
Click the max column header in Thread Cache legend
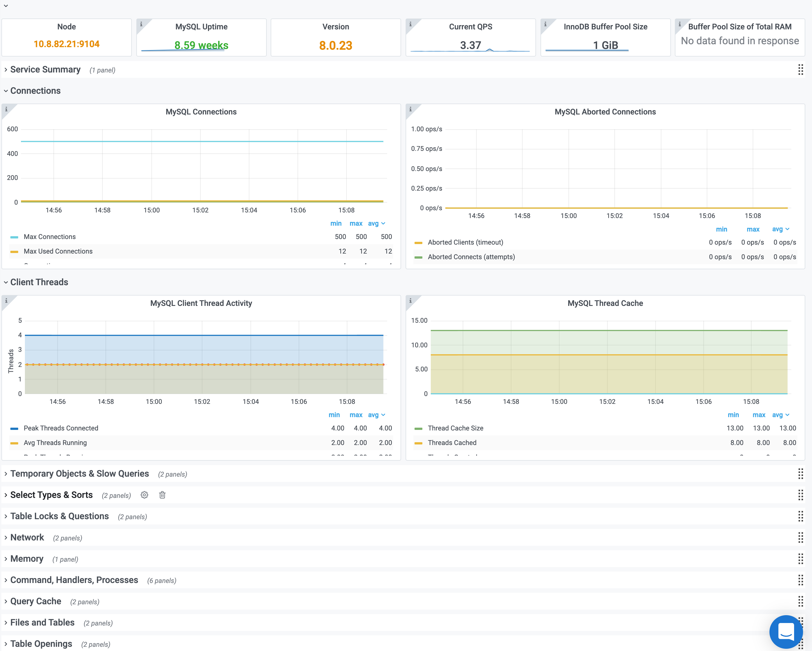(759, 415)
